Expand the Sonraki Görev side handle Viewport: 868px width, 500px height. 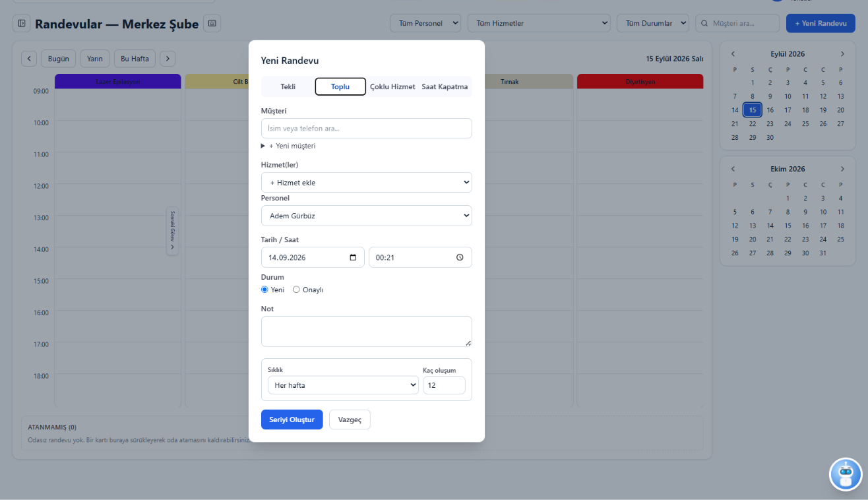coord(172,231)
